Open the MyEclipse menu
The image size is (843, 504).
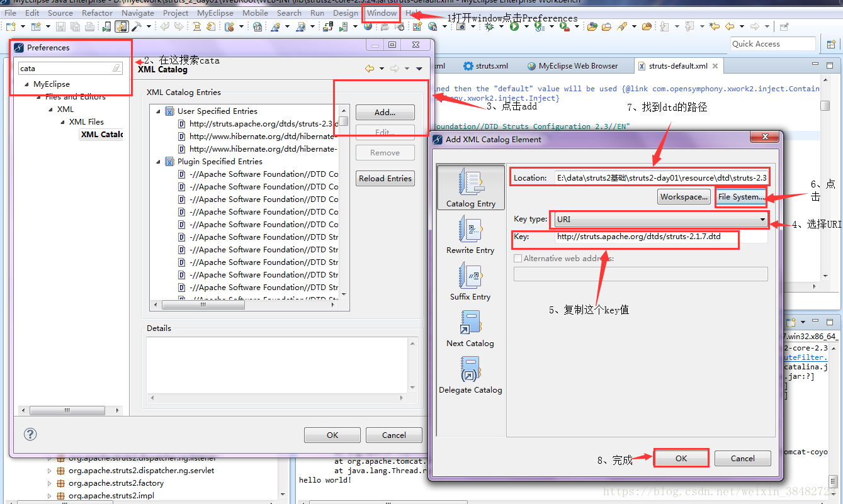pos(216,13)
